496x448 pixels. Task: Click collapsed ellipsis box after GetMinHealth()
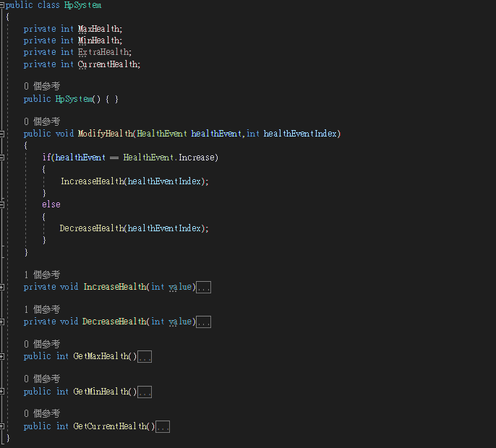[144, 392]
